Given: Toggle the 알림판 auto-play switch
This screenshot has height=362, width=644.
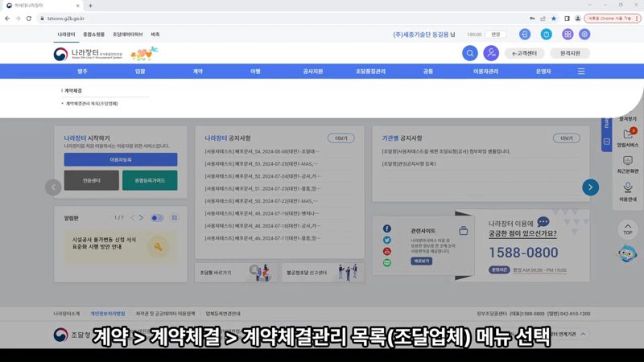Looking at the screenshot, I should coord(157,218).
